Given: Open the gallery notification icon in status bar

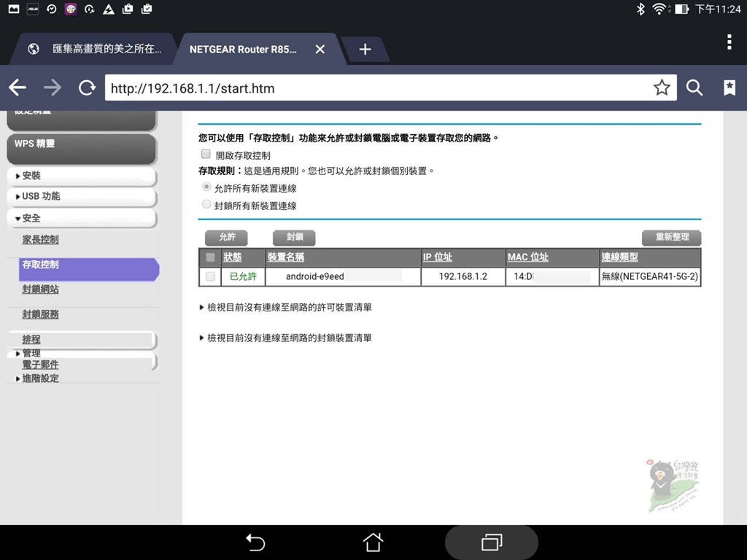Looking at the screenshot, I should point(14,9).
